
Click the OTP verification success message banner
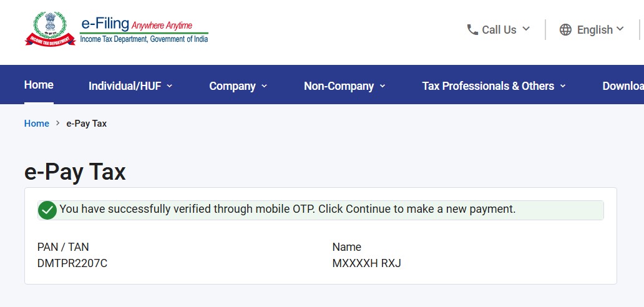321,210
